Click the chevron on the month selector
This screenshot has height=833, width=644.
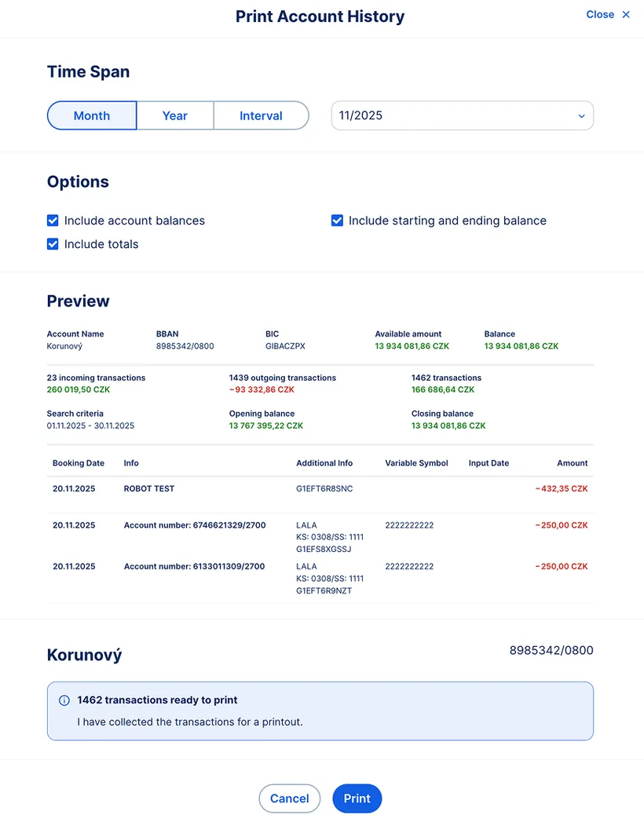pyautogui.click(x=582, y=115)
